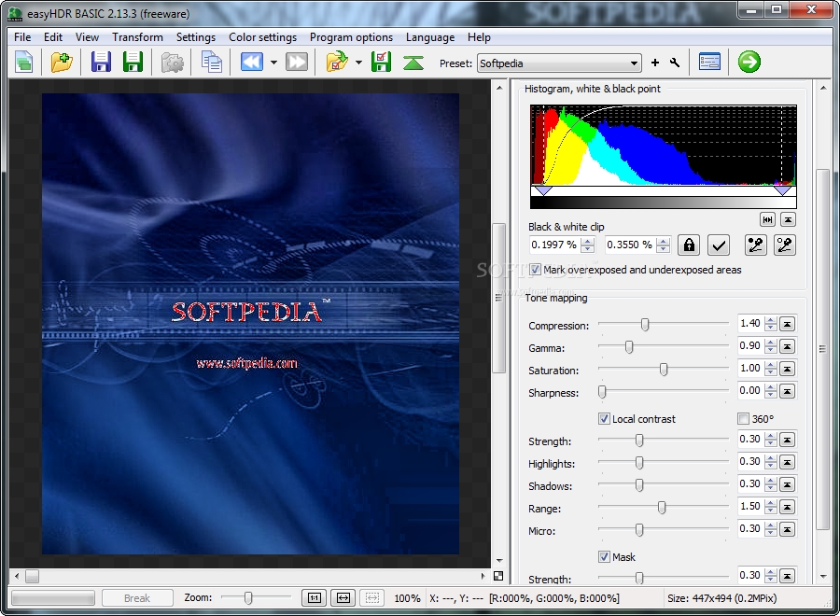Click the grayed gear process icon
Screen dimensions: 840x616
[x=173, y=63]
